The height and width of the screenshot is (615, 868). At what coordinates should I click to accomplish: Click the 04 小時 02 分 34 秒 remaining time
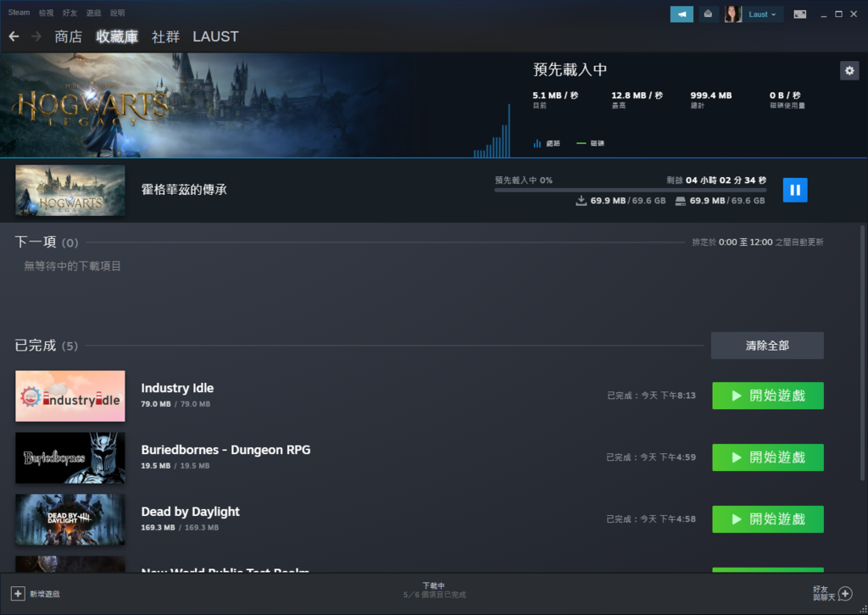pyautogui.click(x=726, y=180)
